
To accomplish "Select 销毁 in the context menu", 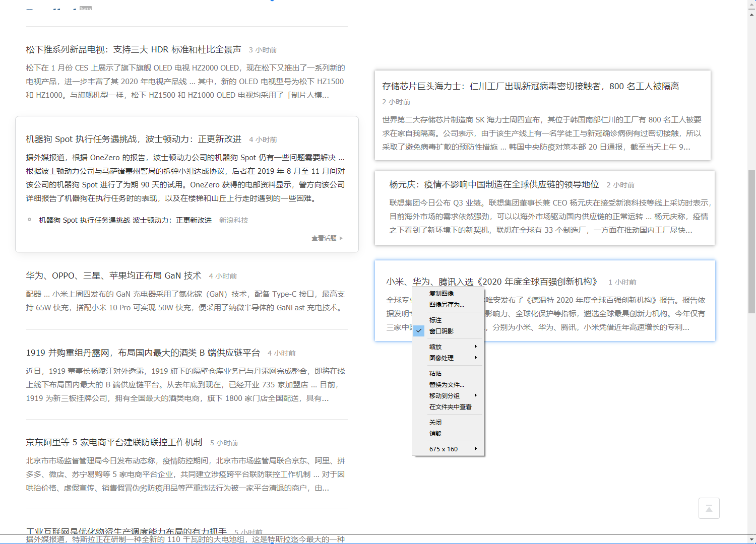I will pyautogui.click(x=448, y=433).
